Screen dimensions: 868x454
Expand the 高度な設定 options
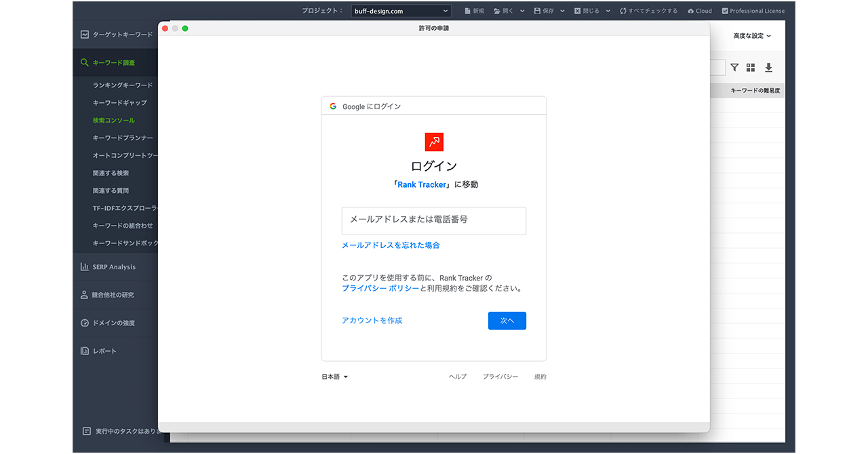coord(752,36)
